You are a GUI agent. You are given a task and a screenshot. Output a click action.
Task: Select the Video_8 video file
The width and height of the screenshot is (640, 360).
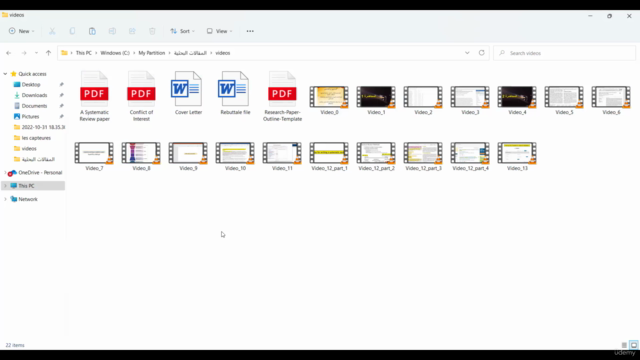point(141,156)
